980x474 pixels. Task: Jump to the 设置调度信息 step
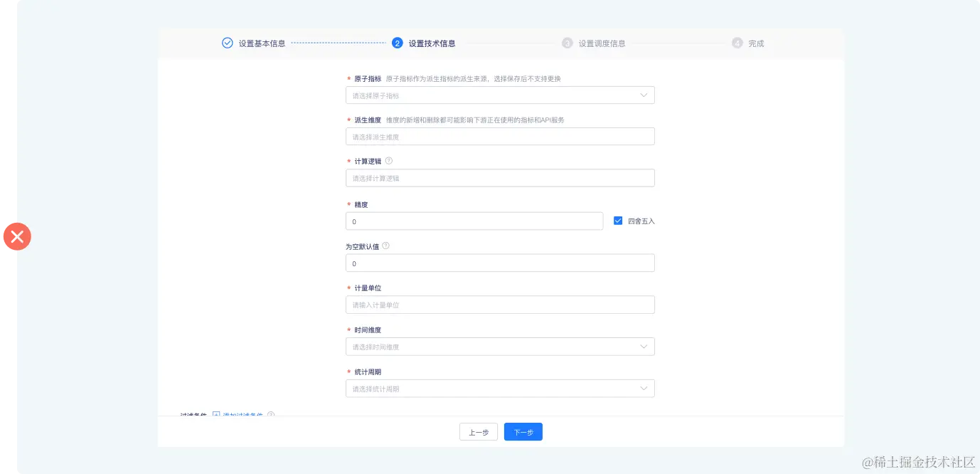click(602, 43)
